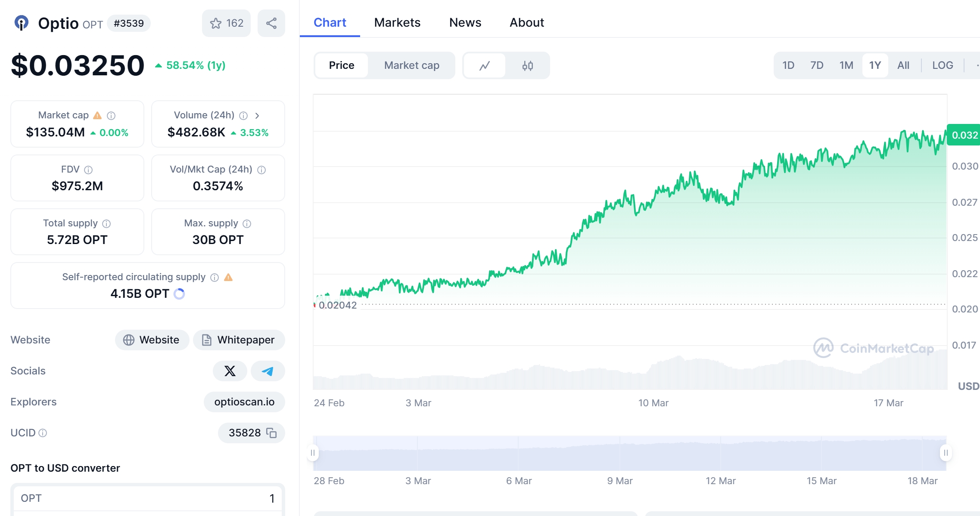Select Price chart toggle
This screenshot has width=980, height=516.
[x=342, y=65]
